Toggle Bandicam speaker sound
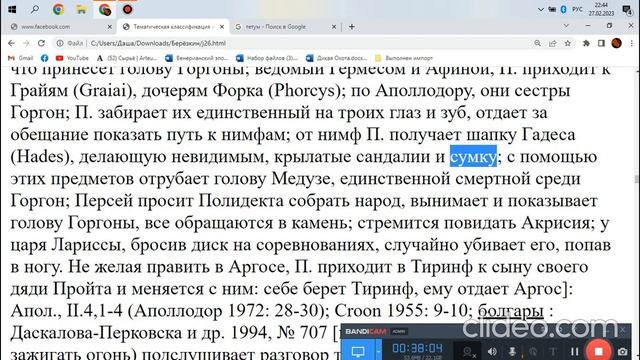 [x=492, y=351]
